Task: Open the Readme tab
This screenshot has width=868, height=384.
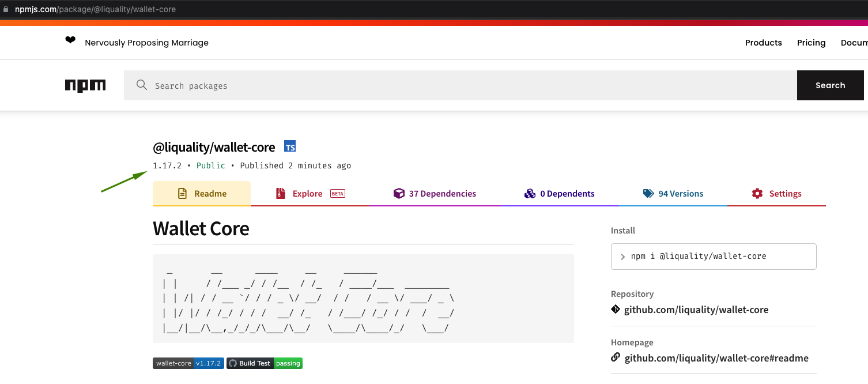Action: point(202,194)
